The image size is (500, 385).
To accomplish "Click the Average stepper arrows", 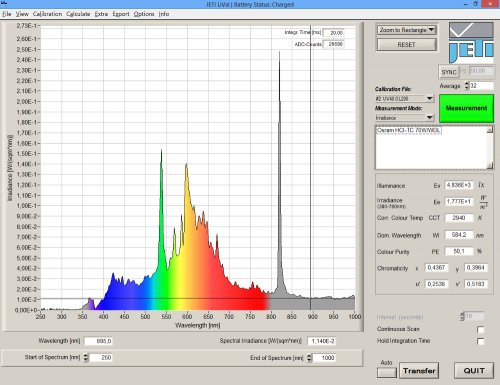I will point(467,86).
